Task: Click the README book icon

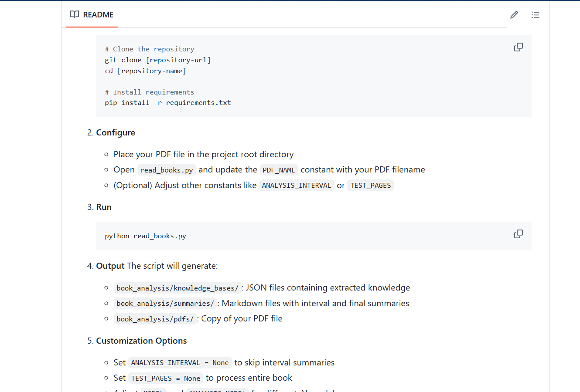Action: coord(75,14)
